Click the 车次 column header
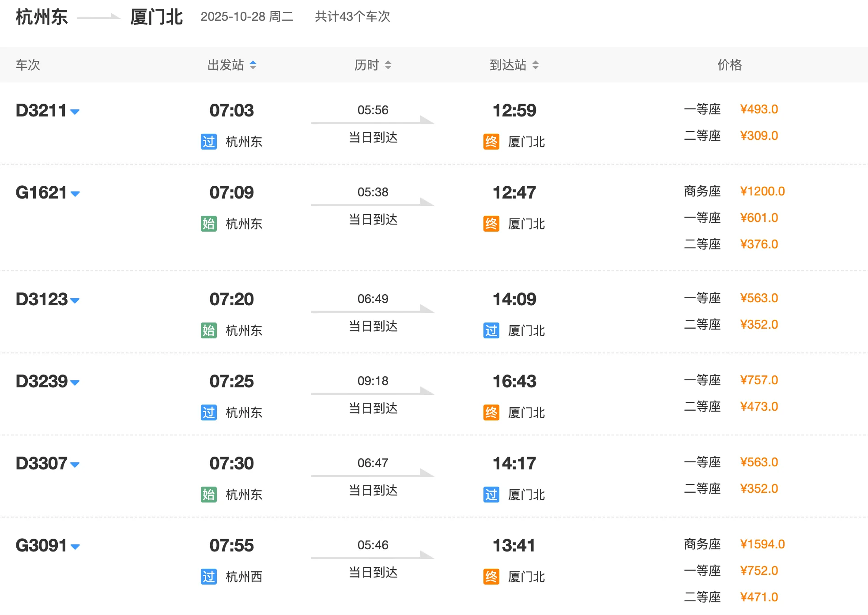 coord(28,65)
